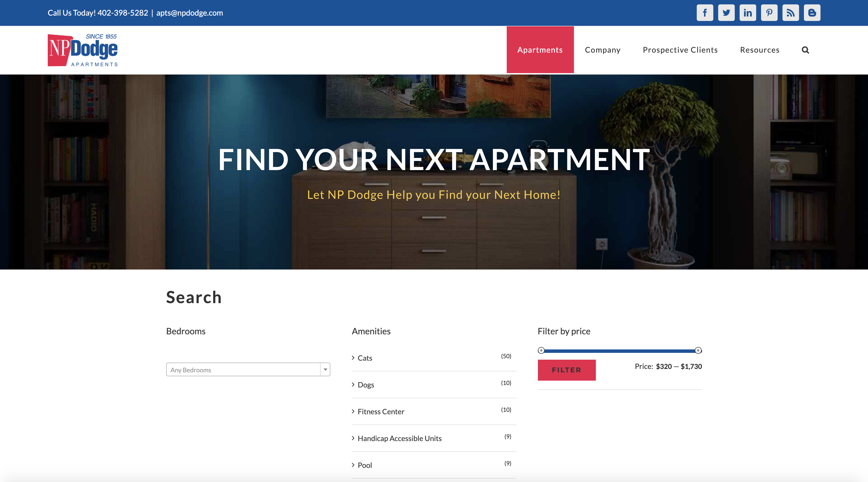Viewport: 868px width, 482px height.
Task: Open the Twitter social icon
Action: [726, 13]
